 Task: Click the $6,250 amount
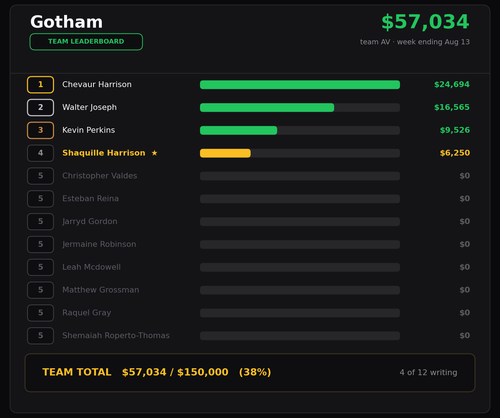tap(455, 153)
